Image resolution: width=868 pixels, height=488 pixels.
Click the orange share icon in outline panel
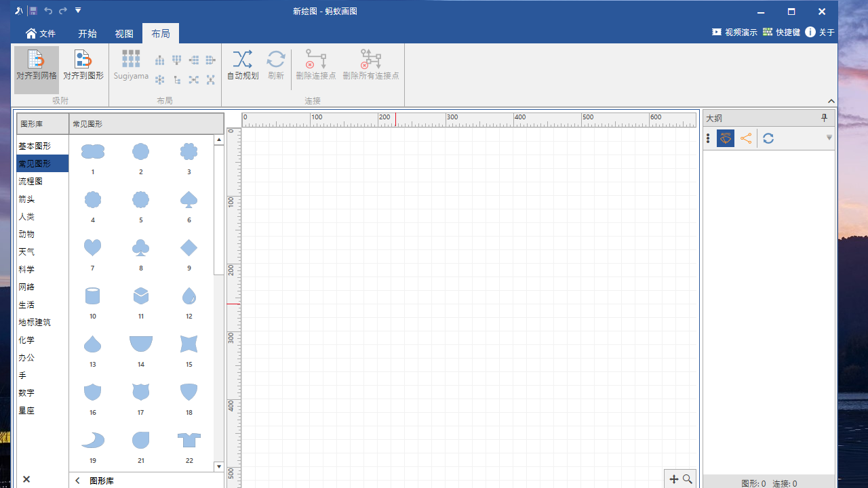click(x=746, y=138)
